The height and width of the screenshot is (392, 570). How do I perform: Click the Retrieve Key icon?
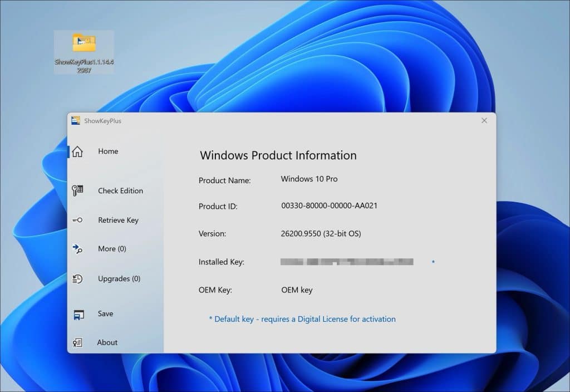(x=77, y=220)
